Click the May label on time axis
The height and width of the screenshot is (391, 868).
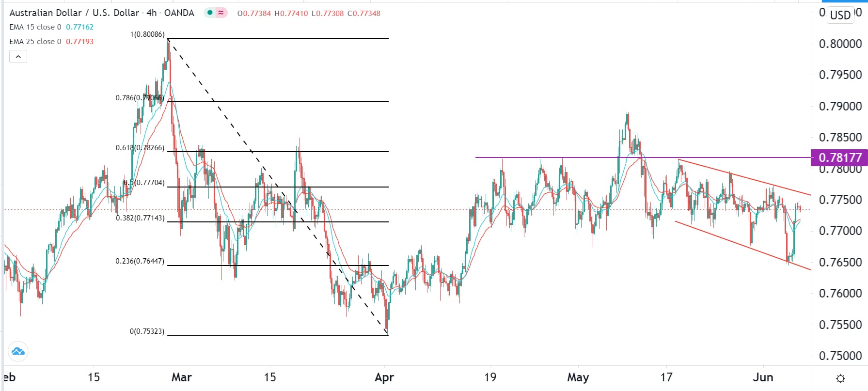coord(578,377)
